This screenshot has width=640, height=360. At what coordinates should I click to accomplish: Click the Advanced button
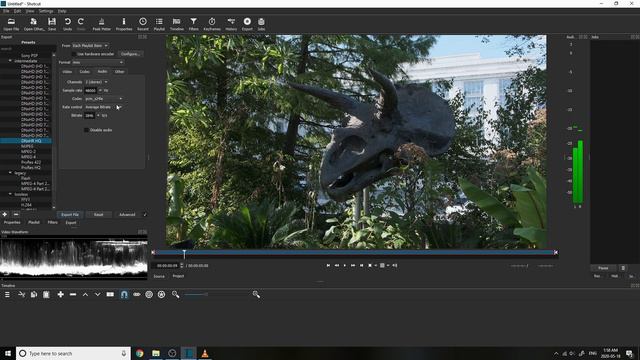pyautogui.click(x=127, y=214)
